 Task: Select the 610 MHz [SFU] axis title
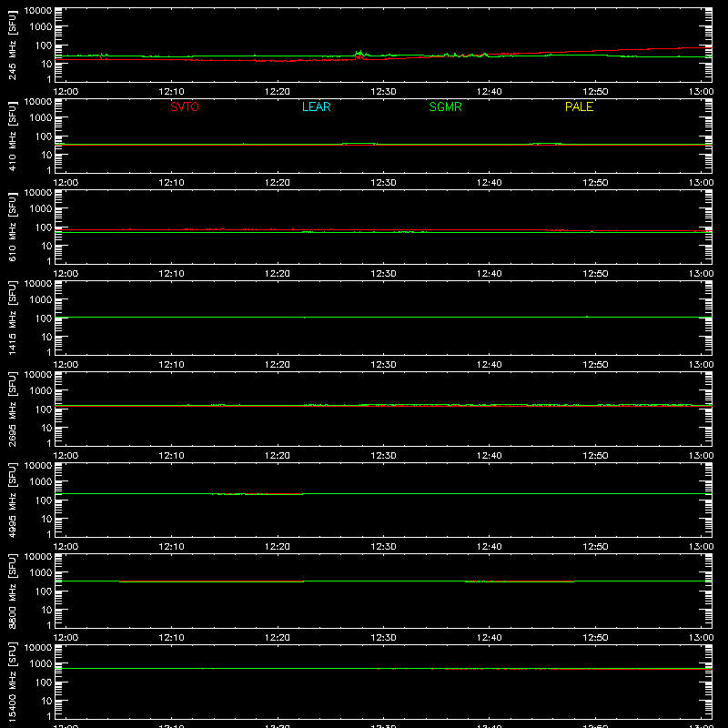pos(12,227)
